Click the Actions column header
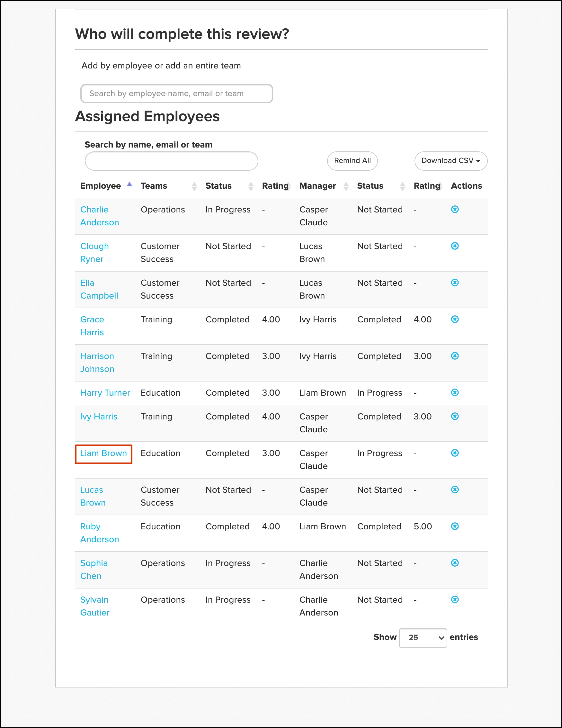The image size is (562, 728). 466,186
